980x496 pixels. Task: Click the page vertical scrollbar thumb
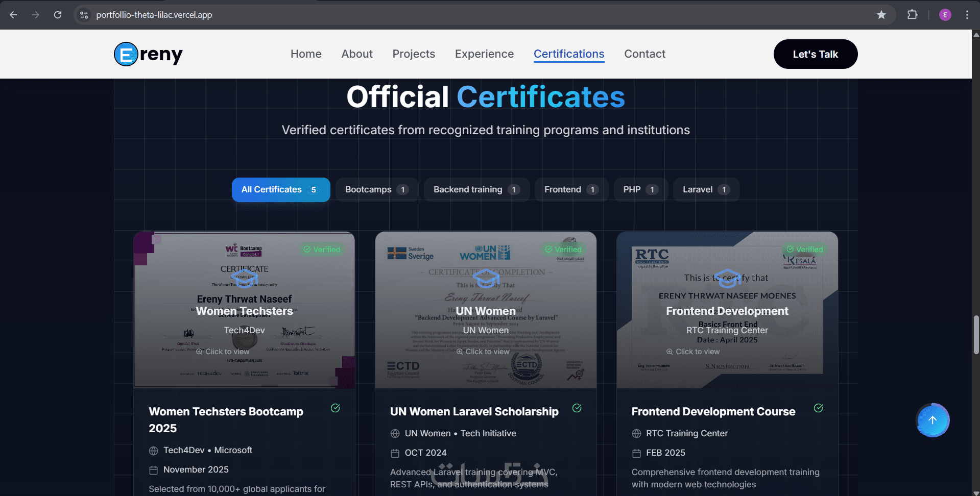point(976,335)
